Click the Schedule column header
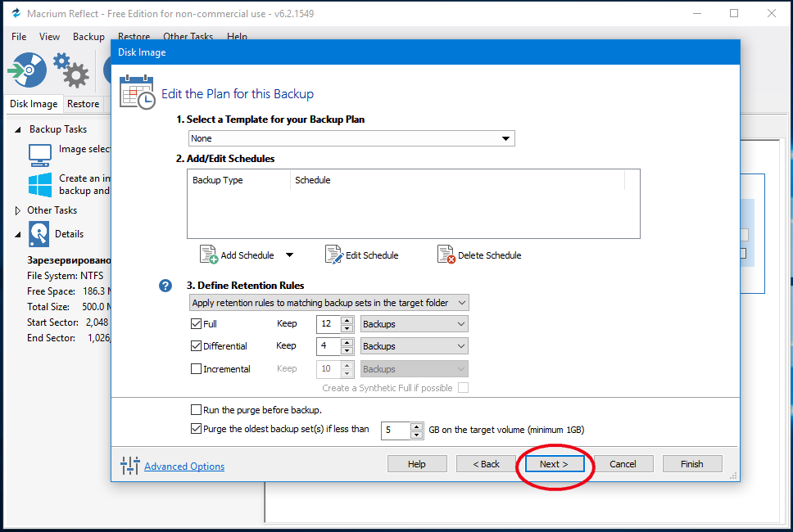793x532 pixels. point(458,180)
